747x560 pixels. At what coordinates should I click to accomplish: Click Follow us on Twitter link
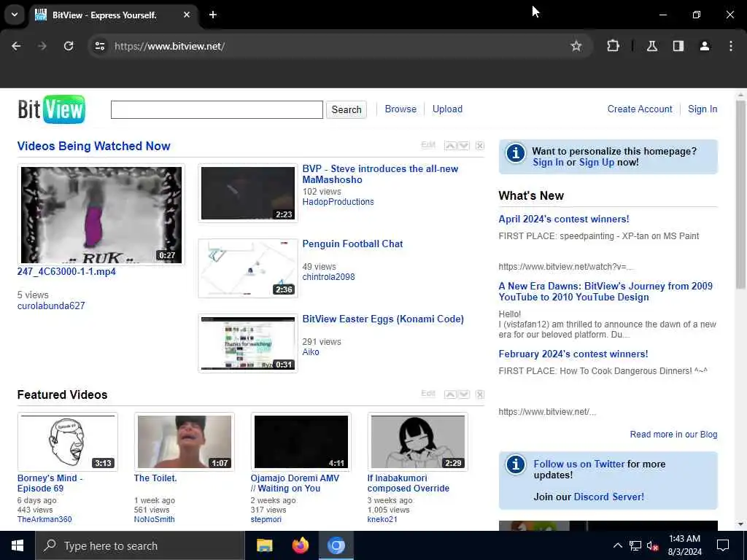pyautogui.click(x=578, y=464)
